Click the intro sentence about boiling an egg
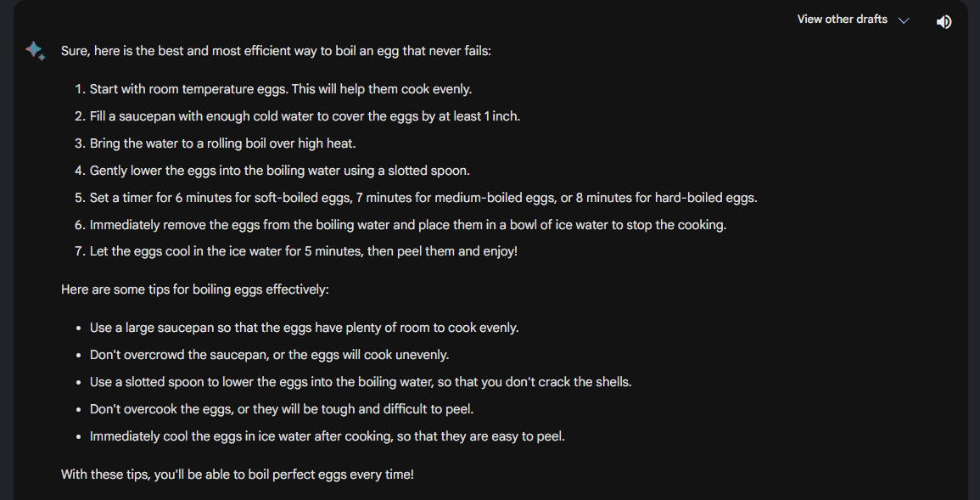The image size is (980, 500). tap(276, 51)
